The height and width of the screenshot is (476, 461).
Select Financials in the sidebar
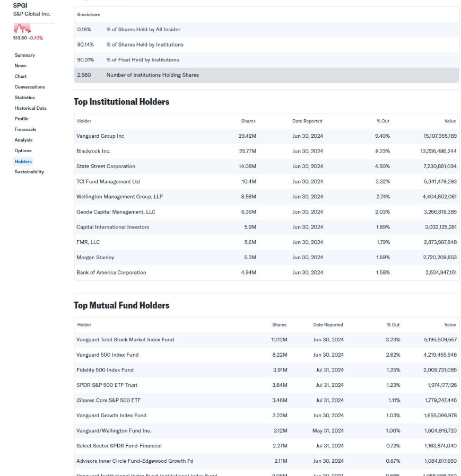(25, 129)
